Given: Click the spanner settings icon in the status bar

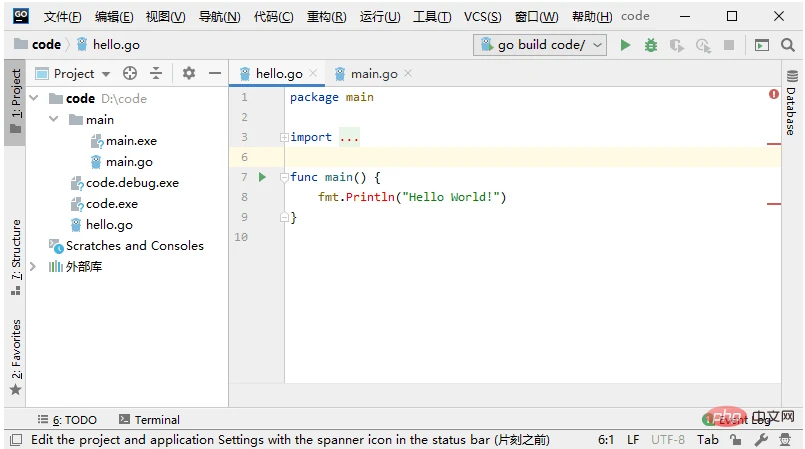Looking at the screenshot, I should click(761, 440).
